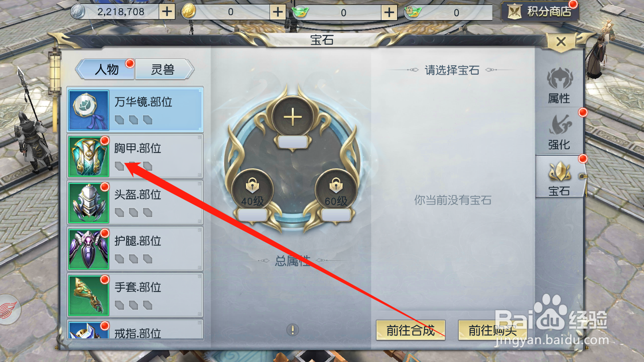The image size is (644, 362).
Task: Switch to the 人物 tab
Action: click(x=106, y=69)
